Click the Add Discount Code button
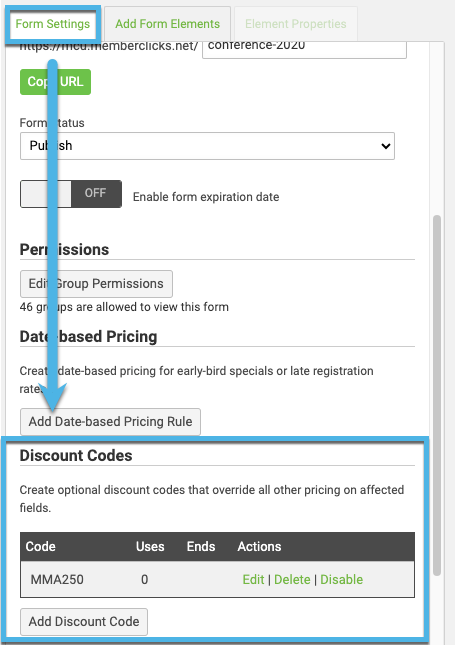 click(84, 622)
